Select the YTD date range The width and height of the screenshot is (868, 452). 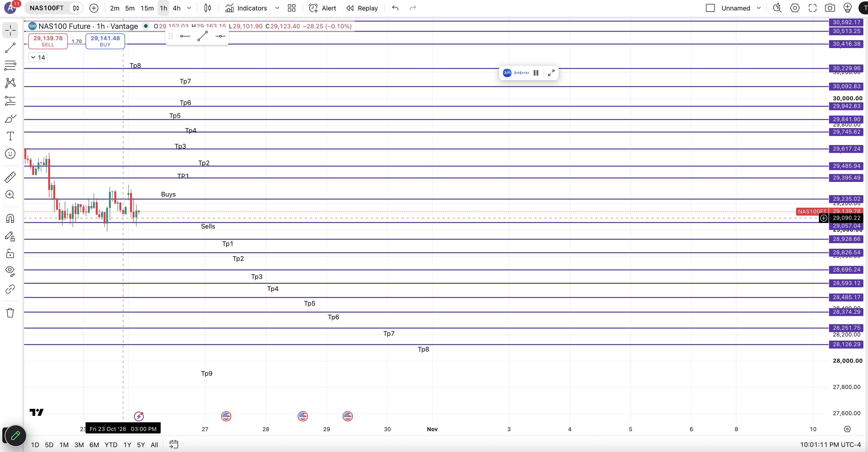(x=111, y=445)
